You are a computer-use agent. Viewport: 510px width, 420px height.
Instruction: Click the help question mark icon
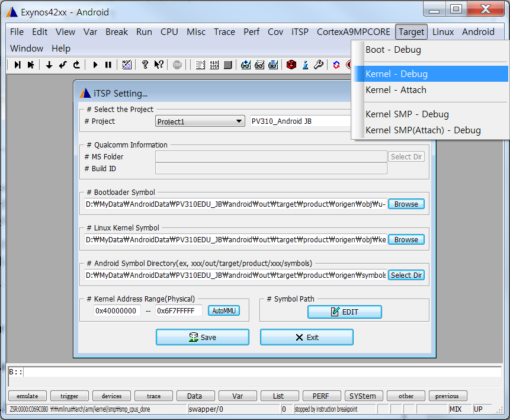[145, 65]
